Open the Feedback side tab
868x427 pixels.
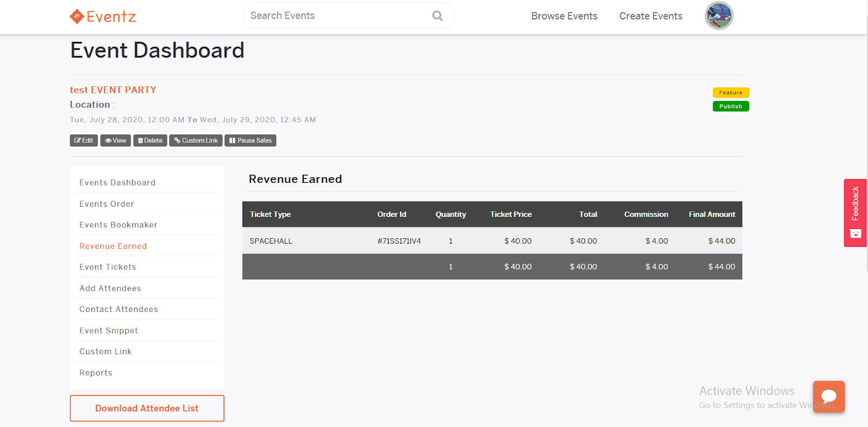(855, 213)
